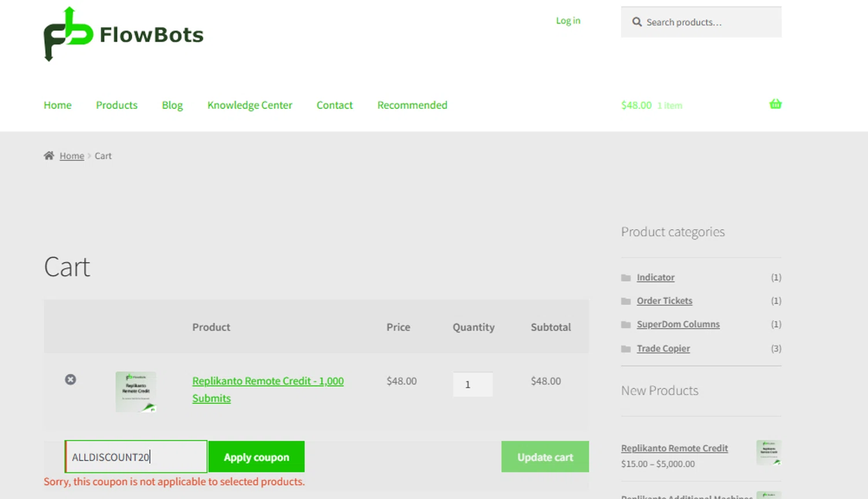Click the Indicator category folder icon
The width and height of the screenshot is (868, 499).
click(x=626, y=278)
